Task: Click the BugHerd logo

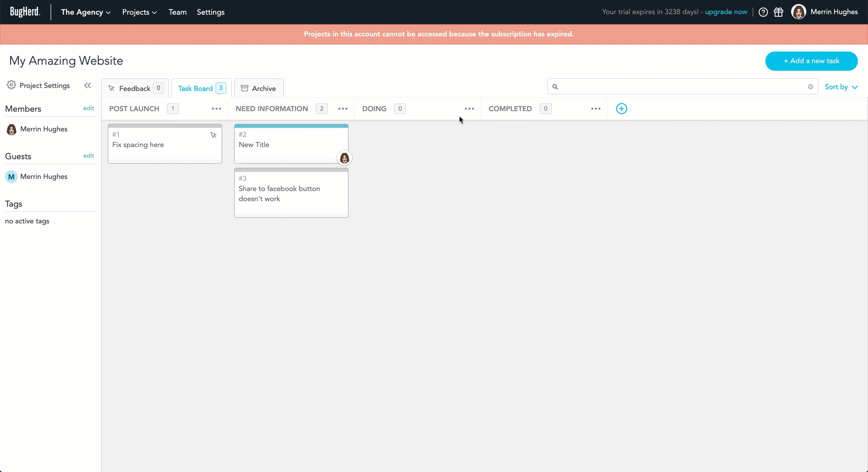Action: point(25,12)
